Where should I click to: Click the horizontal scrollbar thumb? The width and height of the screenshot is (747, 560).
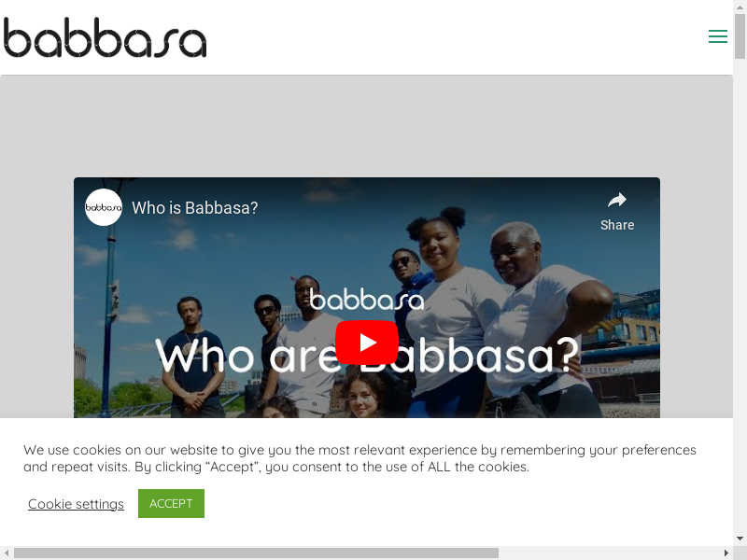point(256,553)
